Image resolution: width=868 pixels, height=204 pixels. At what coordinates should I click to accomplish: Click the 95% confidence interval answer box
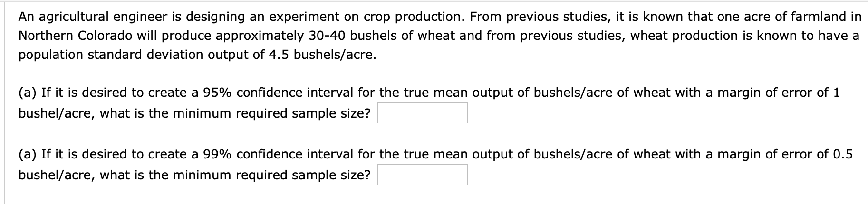click(x=422, y=113)
